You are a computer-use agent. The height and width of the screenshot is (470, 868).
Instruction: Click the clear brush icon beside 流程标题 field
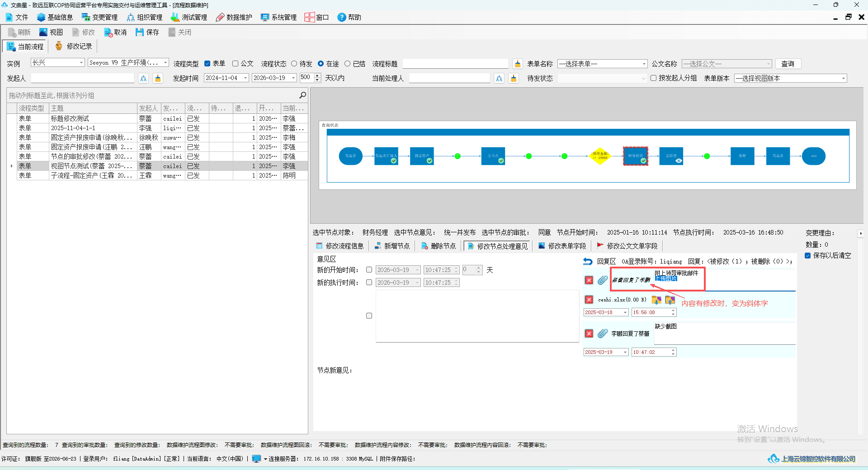518,64
